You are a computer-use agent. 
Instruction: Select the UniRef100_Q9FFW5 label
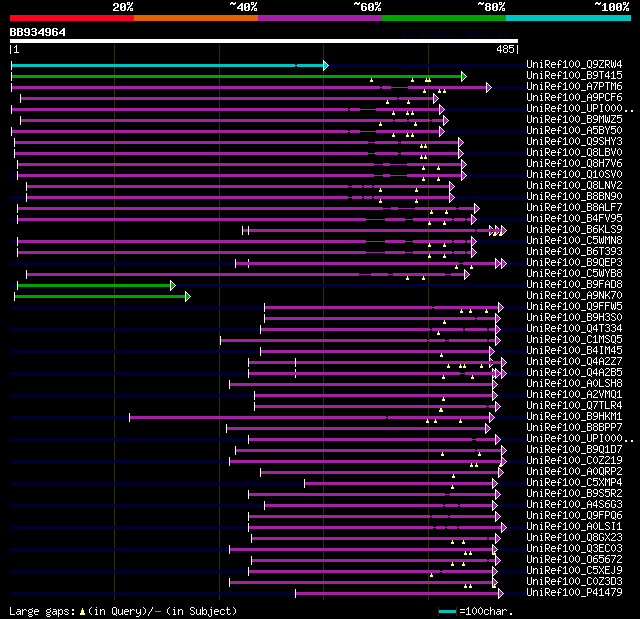coord(574,307)
